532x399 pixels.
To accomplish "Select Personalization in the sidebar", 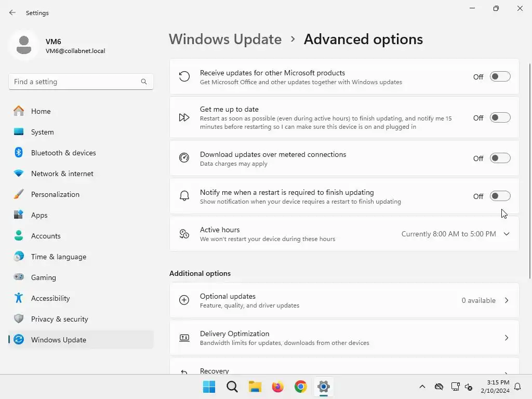I will point(81,194).
